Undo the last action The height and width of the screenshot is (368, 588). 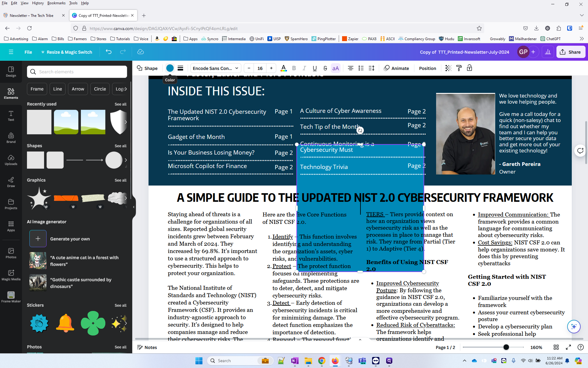coord(109,52)
